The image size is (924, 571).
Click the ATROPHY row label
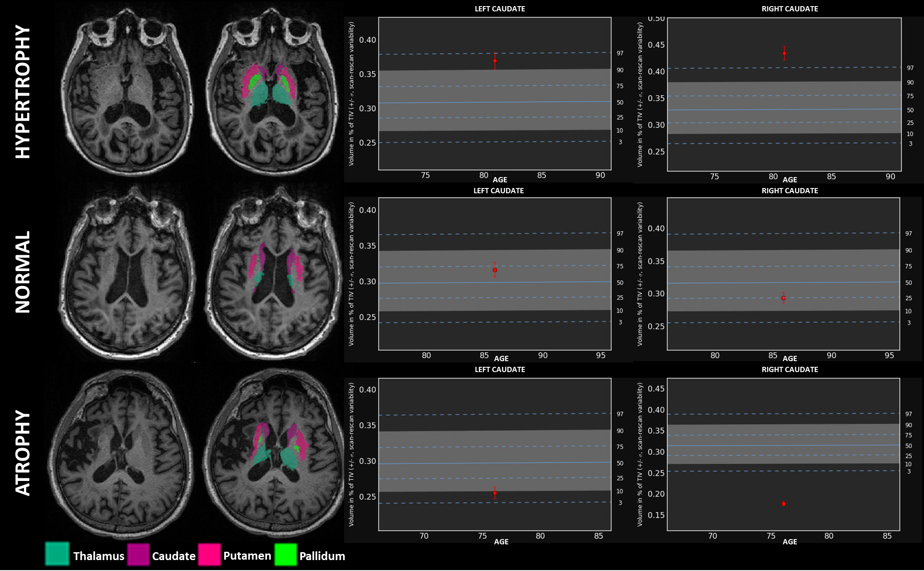point(23,453)
